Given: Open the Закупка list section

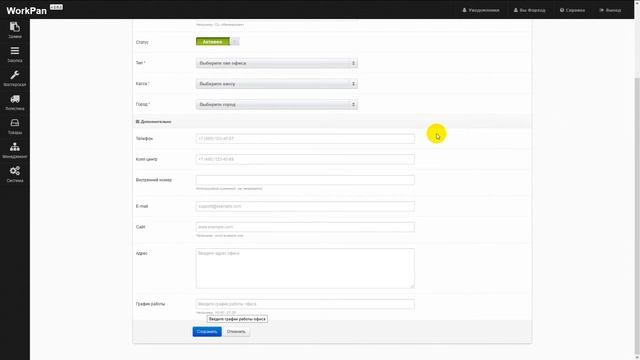Looking at the screenshot, I should (15, 54).
